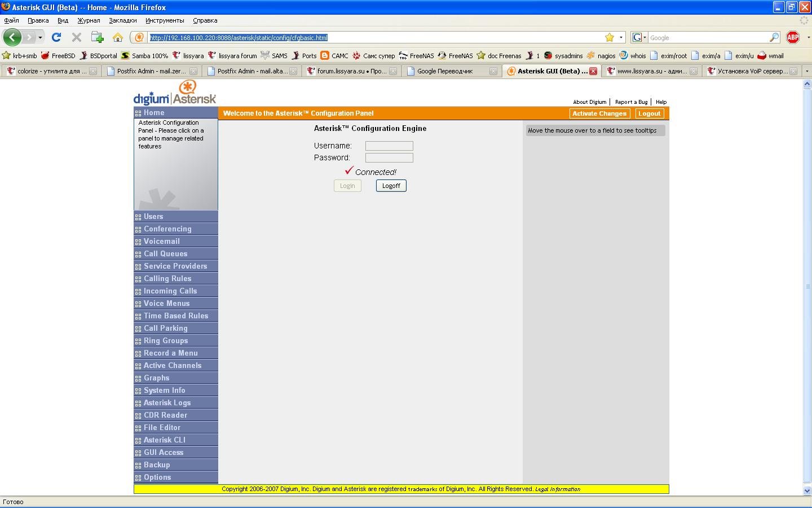Open the Calling Rules panel
This screenshot has height=508, width=812.
click(x=176, y=279)
